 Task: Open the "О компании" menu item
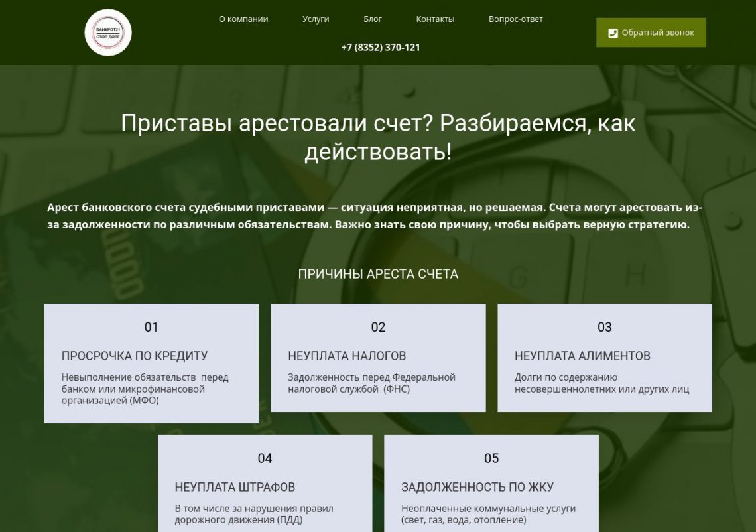pos(243,19)
